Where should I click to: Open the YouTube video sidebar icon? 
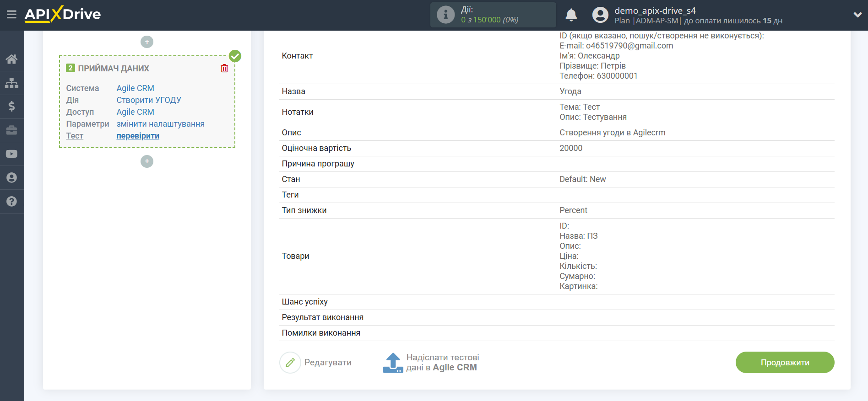click(x=12, y=154)
